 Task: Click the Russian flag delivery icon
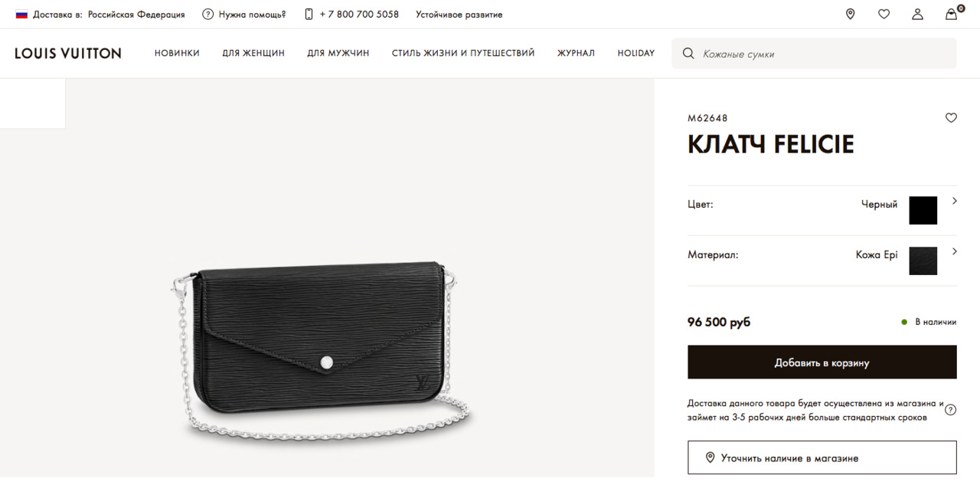pos(21,14)
